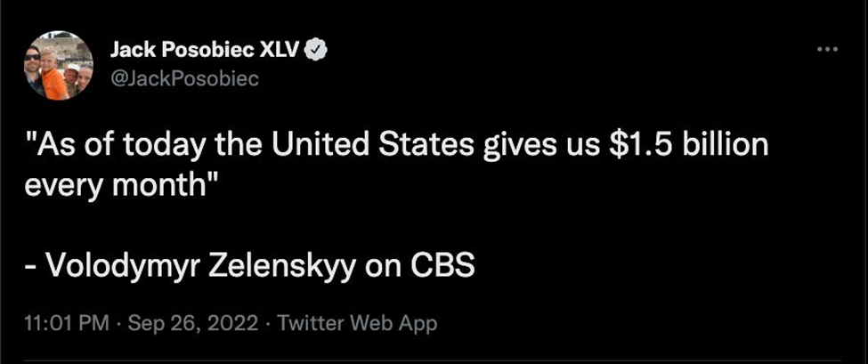Image resolution: width=868 pixels, height=364 pixels.
Task: Open the Twitter Web App source label
Action: (358, 323)
